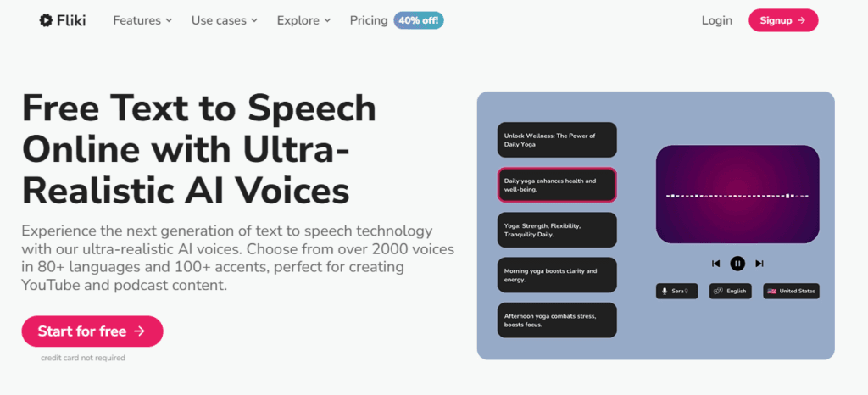Open the Use cases dropdown

[225, 20]
